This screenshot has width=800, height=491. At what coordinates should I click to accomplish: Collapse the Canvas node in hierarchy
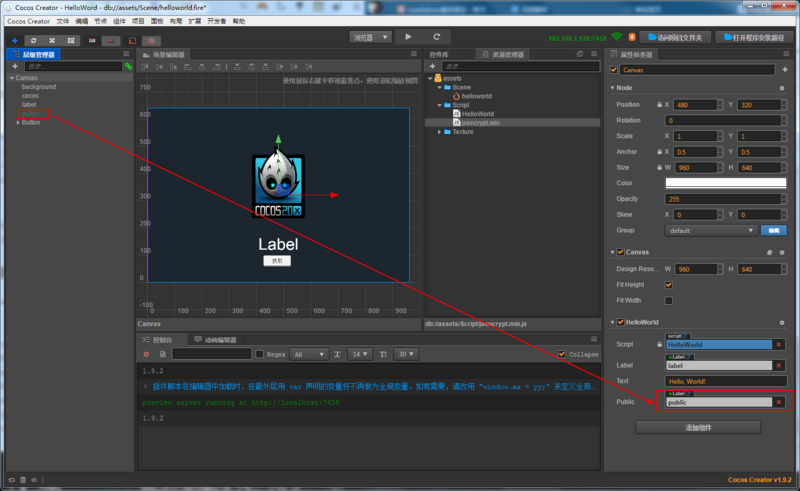[x=12, y=78]
